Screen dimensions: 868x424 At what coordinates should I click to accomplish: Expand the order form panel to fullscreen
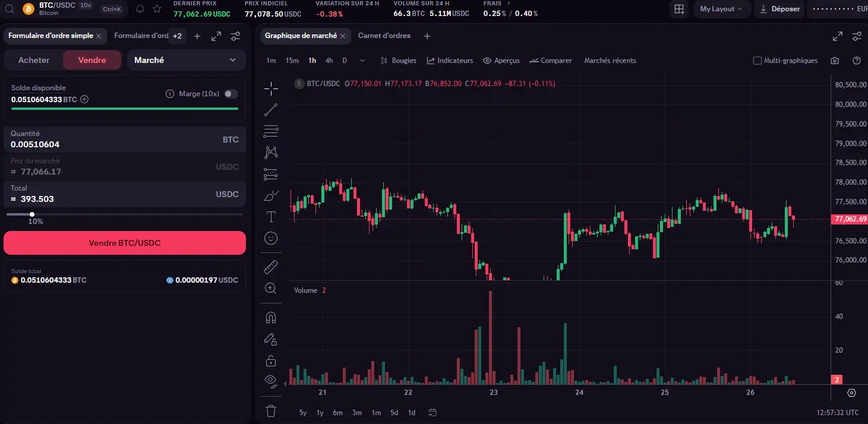[216, 36]
